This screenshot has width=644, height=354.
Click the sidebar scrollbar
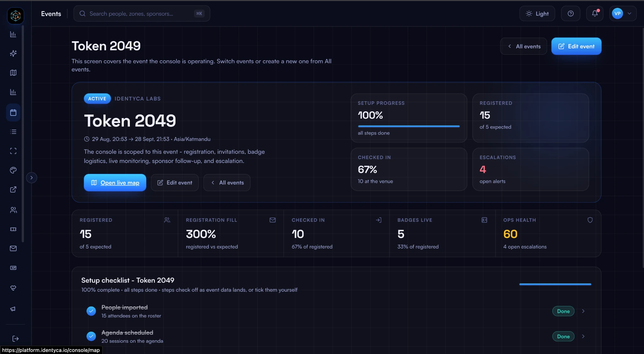pyautogui.click(x=23, y=134)
